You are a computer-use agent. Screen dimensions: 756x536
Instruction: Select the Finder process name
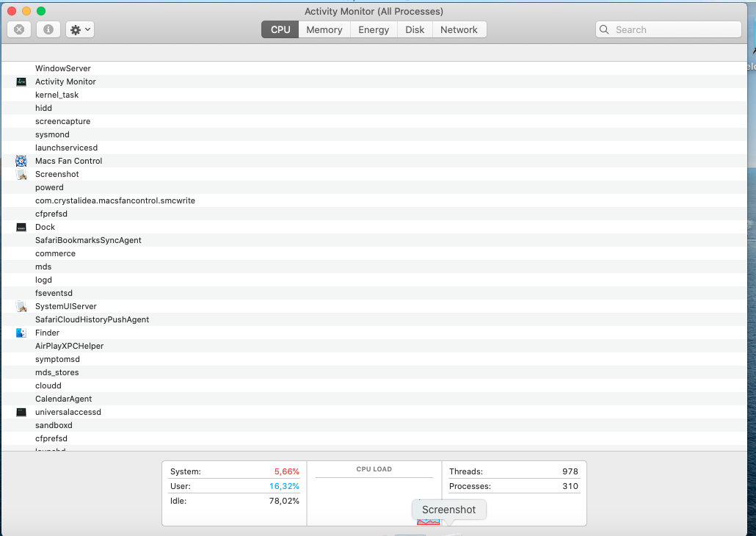click(x=47, y=333)
